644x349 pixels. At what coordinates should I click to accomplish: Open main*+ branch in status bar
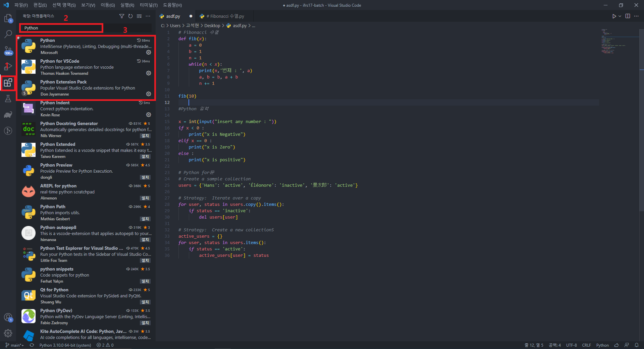click(x=15, y=345)
